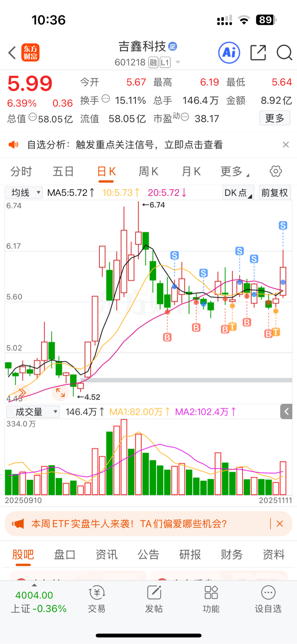The width and height of the screenshot is (297, 644).
Task: Select the 日K chart tab
Action: click(x=106, y=172)
